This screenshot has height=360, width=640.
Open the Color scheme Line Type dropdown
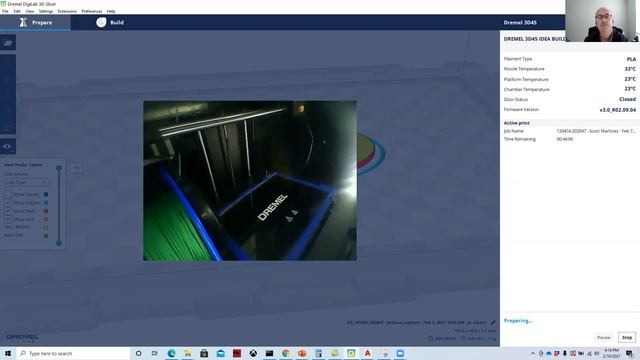25,182
